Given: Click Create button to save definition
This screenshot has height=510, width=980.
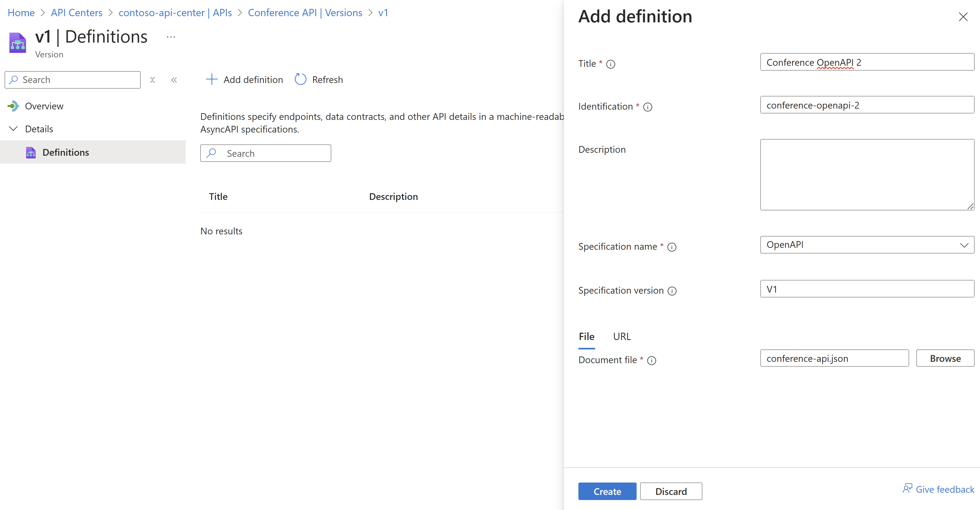Looking at the screenshot, I should click(607, 491).
